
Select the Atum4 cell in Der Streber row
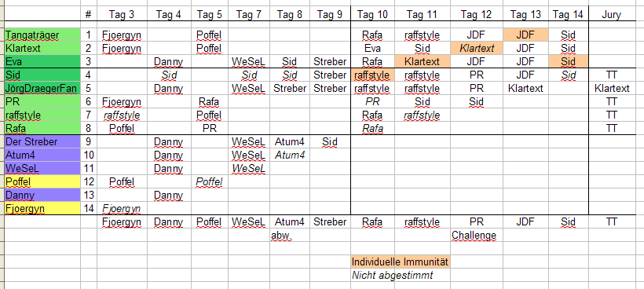coord(290,141)
